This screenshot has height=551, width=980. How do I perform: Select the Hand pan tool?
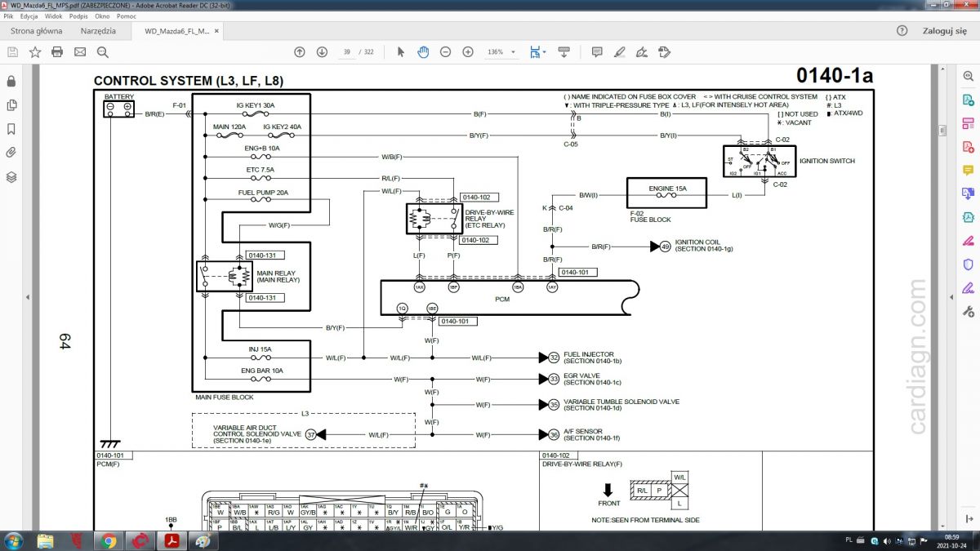pos(423,51)
